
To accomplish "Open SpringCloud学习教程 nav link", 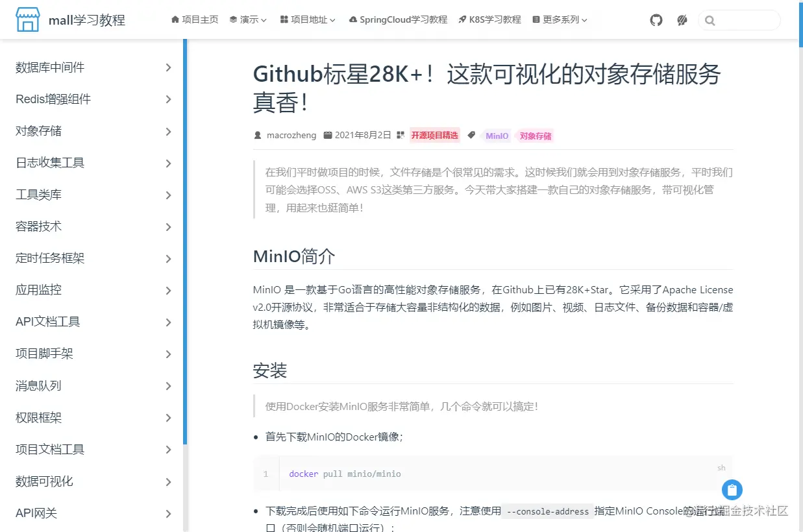I will (398, 20).
